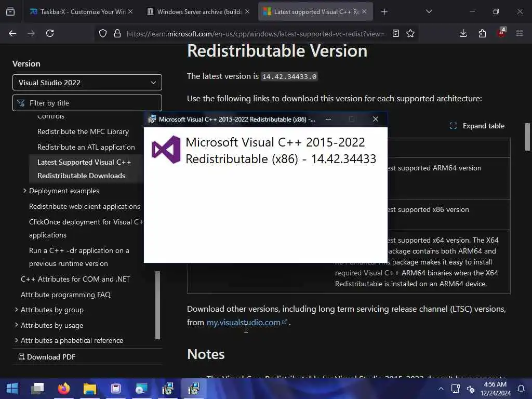Select Latest supported Visual C++ tab
Viewport: 532px width, 399px height.
pos(315,12)
